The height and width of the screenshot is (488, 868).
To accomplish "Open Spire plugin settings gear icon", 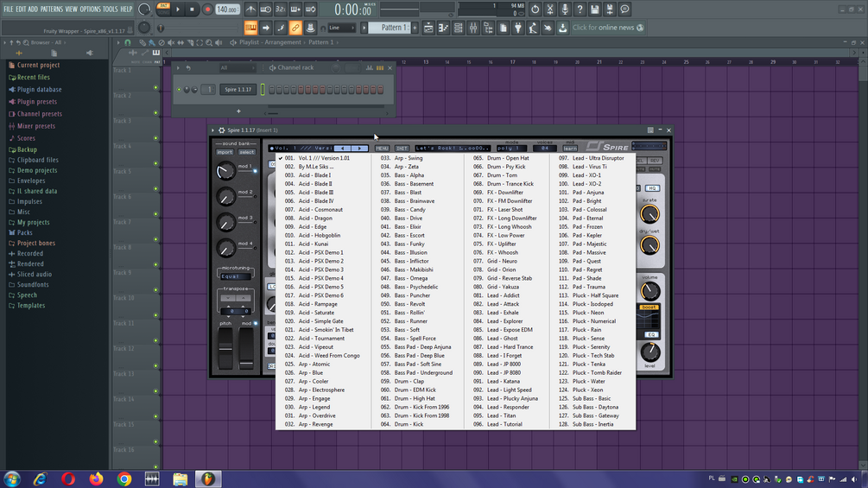I will (x=221, y=130).
